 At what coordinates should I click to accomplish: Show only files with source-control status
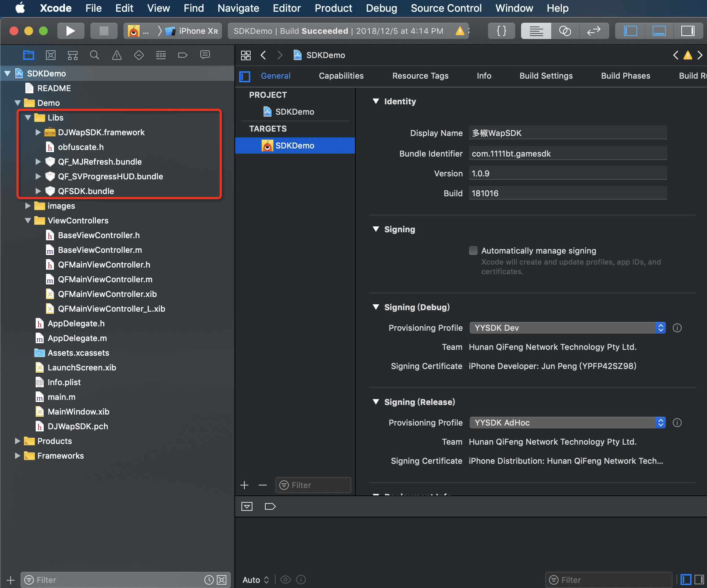point(222,580)
